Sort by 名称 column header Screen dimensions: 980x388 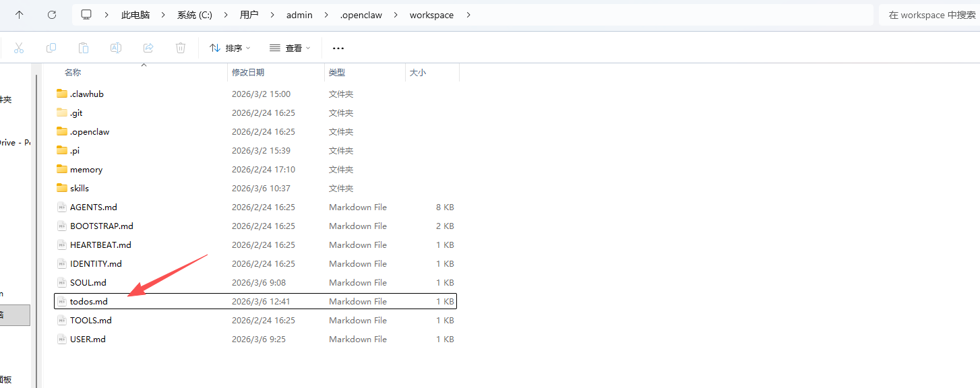[x=73, y=72]
